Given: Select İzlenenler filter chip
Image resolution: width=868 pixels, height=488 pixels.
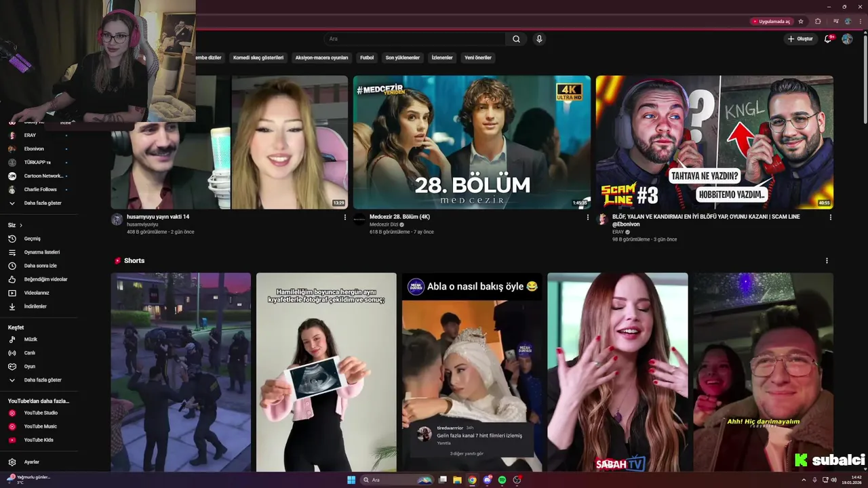Looking at the screenshot, I should click(442, 58).
